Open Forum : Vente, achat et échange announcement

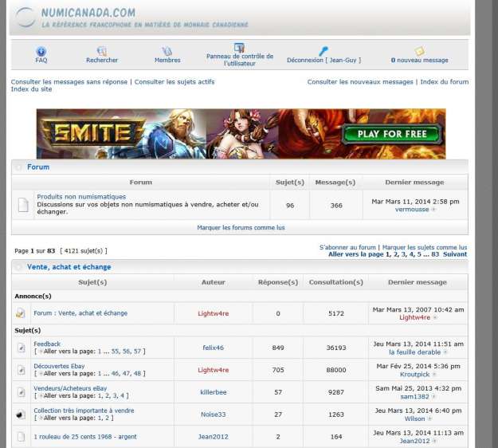pos(80,313)
